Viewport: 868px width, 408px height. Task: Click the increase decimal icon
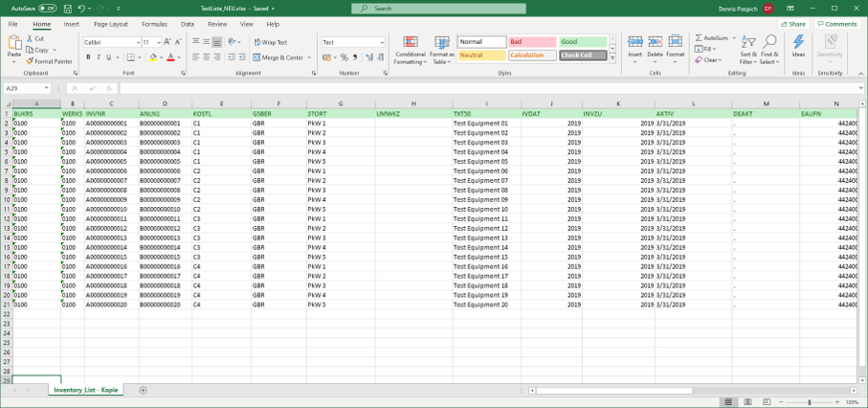point(369,57)
